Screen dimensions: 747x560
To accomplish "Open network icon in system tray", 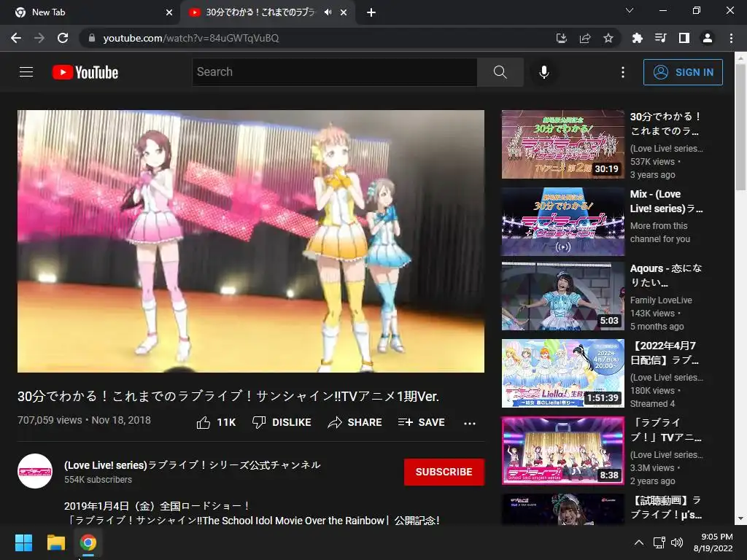I will coord(659,542).
